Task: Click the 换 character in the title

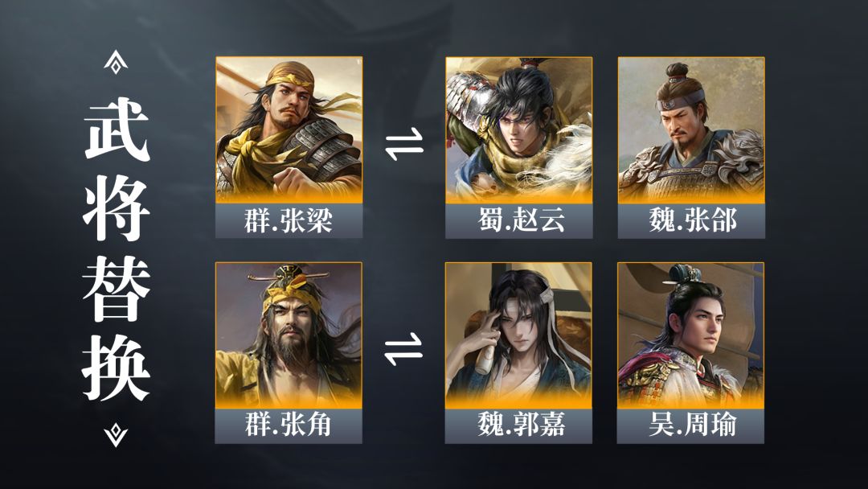Action: point(117,368)
